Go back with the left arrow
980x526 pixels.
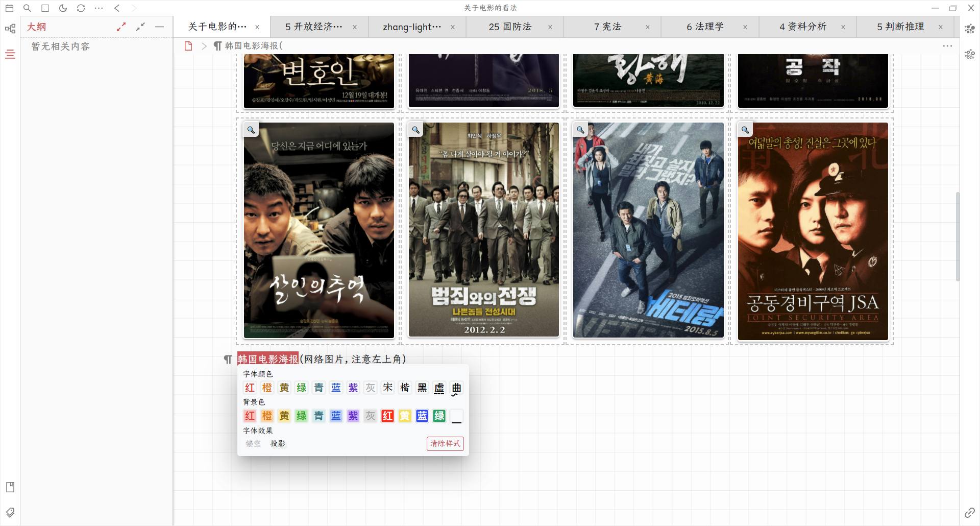coord(117,8)
